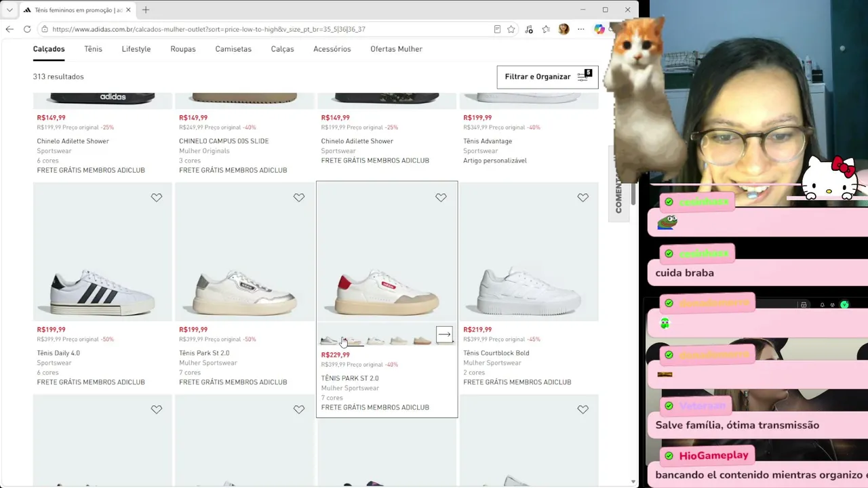Reload the adidas outlet page

pos(27,29)
